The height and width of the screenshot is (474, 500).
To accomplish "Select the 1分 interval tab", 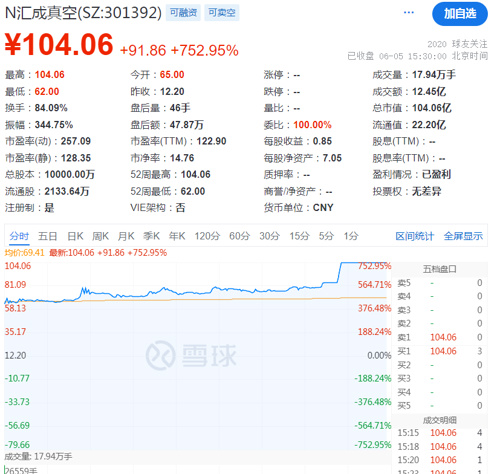I will pyautogui.click(x=351, y=236).
